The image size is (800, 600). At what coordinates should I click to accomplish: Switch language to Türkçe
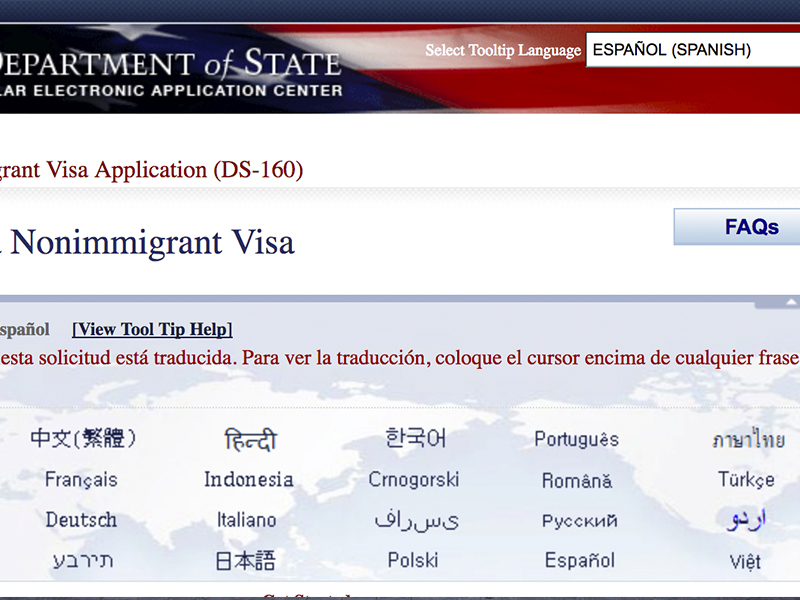[x=746, y=480]
